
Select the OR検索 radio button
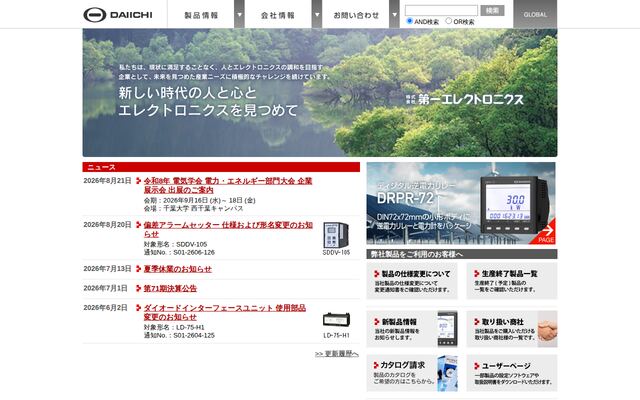click(449, 21)
